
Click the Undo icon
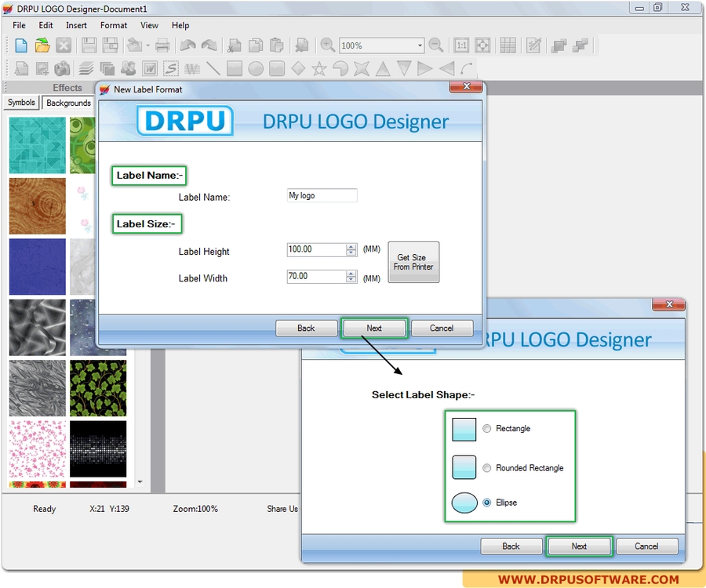(x=187, y=45)
